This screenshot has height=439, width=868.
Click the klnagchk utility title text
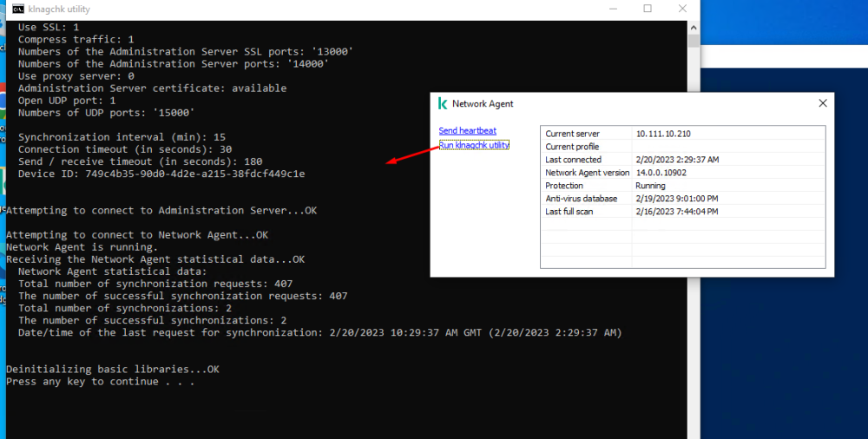tap(59, 10)
